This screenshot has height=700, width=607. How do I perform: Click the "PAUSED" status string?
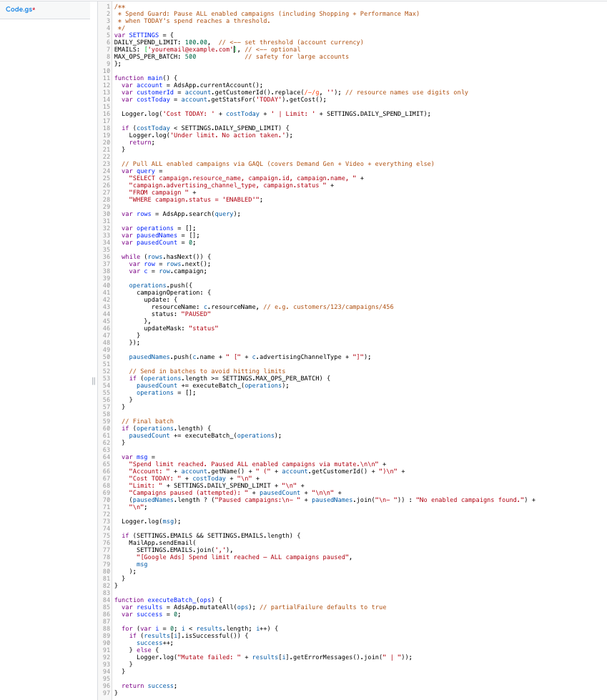[x=195, y=313]
